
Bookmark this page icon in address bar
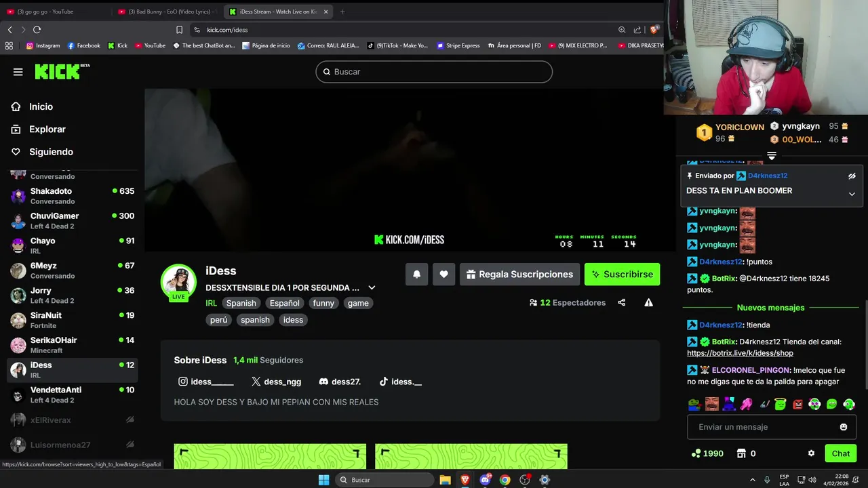click(x=179, y=30)
